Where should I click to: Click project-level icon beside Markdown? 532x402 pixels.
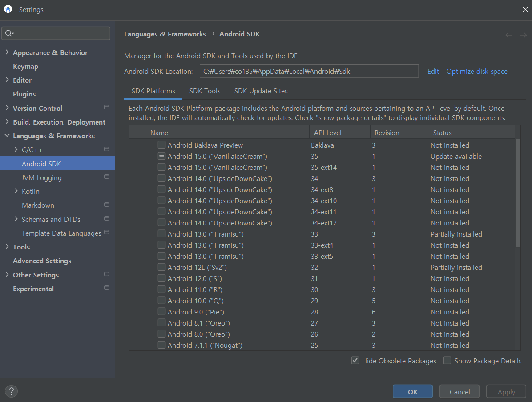point(107,205)
